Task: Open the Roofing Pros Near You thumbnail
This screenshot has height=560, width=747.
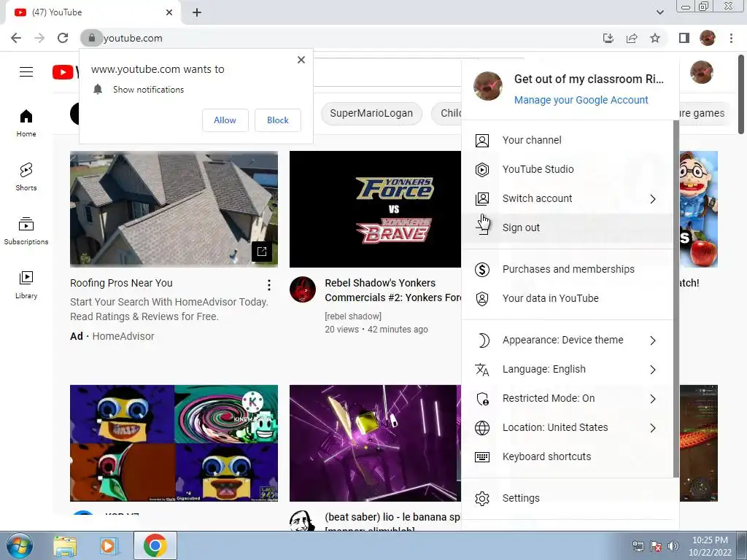Action: tap(174, 209)
